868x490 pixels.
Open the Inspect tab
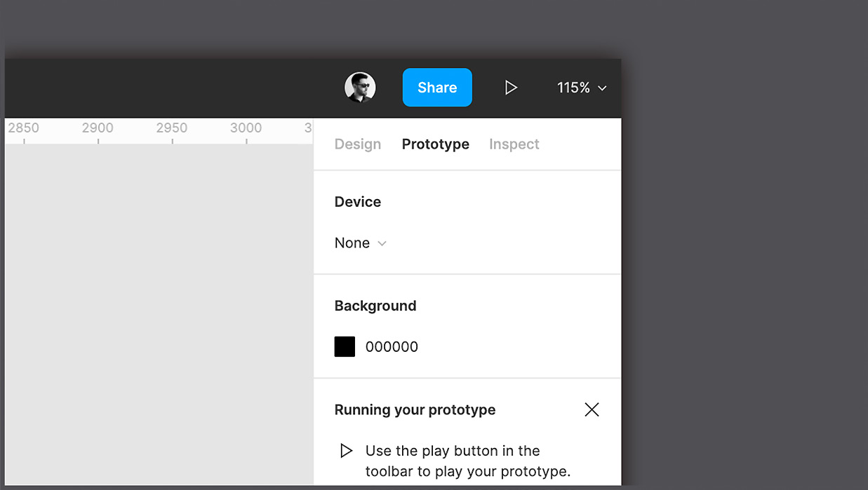click(x=514, y=144)
